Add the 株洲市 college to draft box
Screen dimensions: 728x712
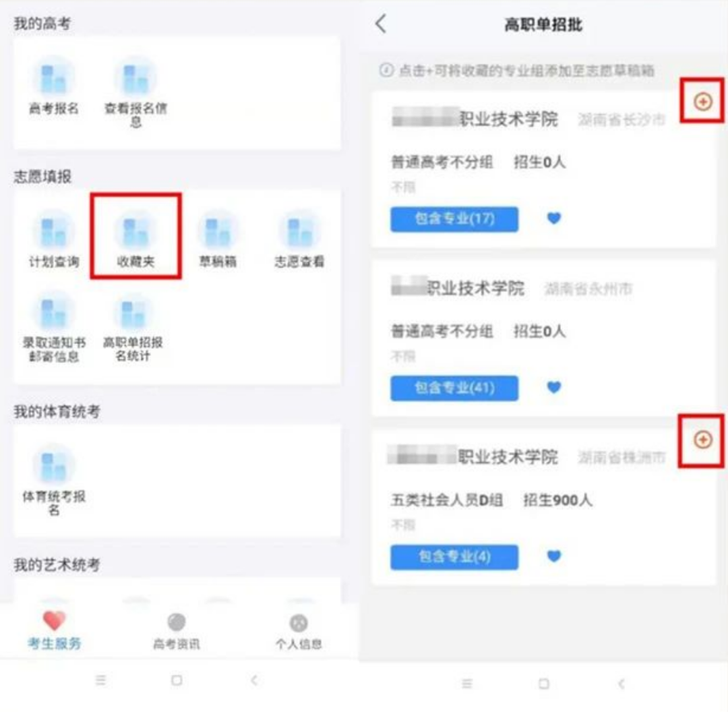pyautogui.click(x=703, y=440)
